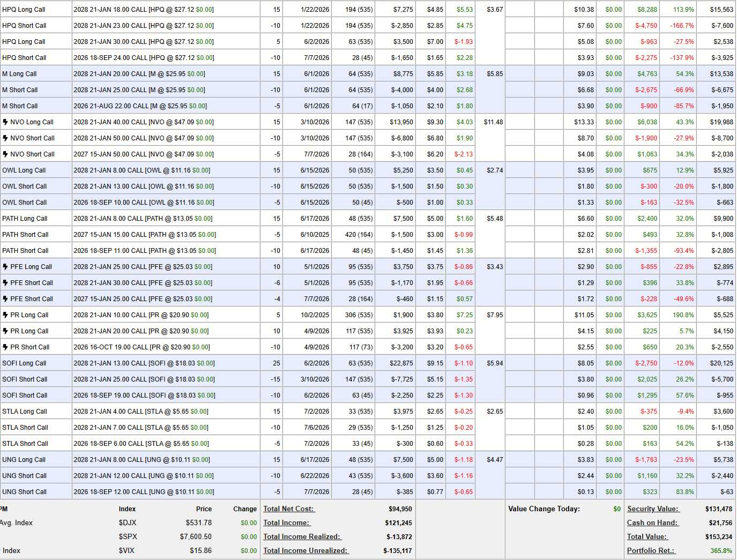Click the $-13,872 realized income amount
The height and width of the screenshot is (560, 737).
click(399, 537)
